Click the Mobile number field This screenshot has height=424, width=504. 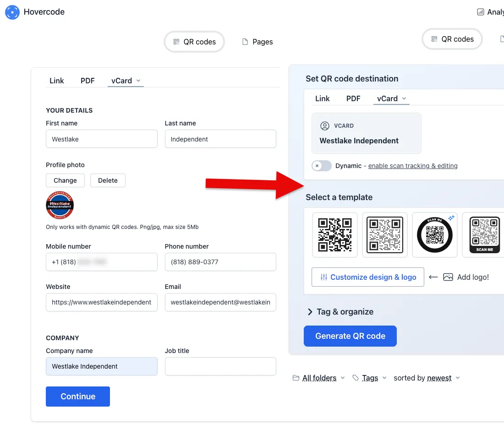coord(102,262)
